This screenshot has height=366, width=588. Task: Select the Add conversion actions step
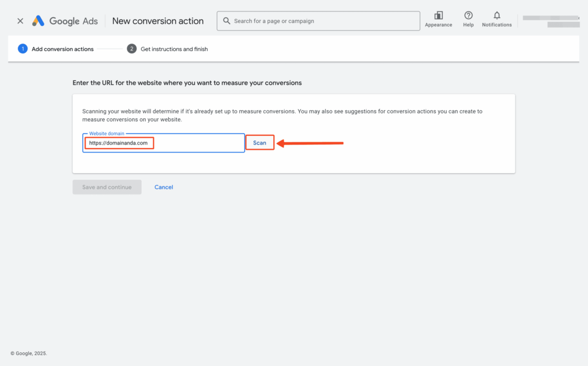[x=63, y=49]
